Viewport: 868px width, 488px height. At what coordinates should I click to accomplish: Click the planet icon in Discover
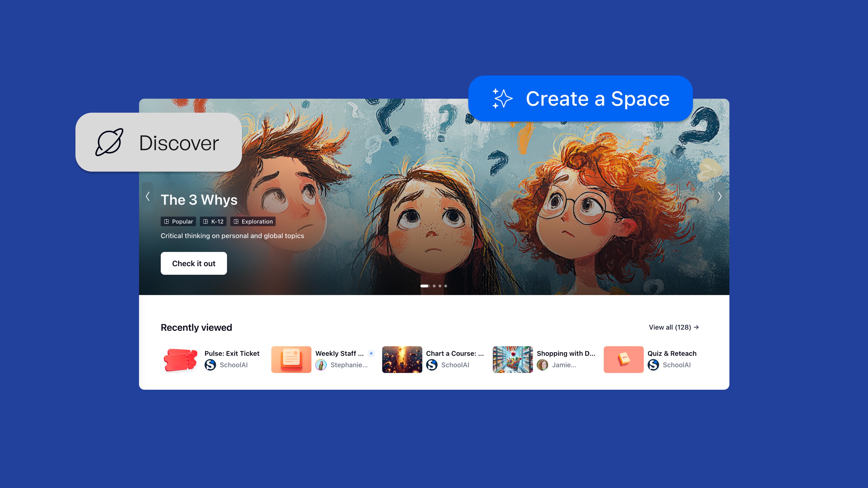coord(110,142)
